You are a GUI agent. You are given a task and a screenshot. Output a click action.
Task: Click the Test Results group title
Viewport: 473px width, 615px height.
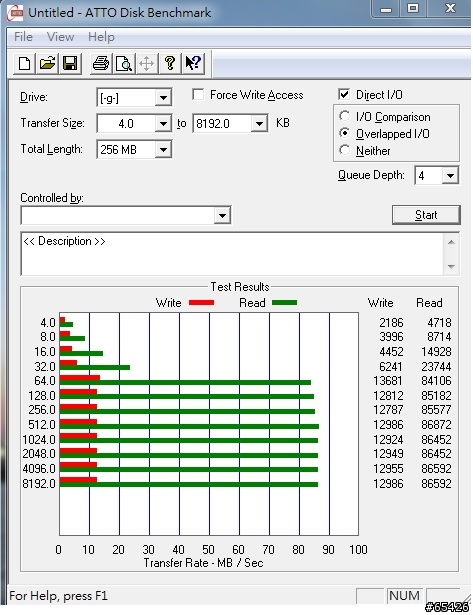click(x=240, y=287)
